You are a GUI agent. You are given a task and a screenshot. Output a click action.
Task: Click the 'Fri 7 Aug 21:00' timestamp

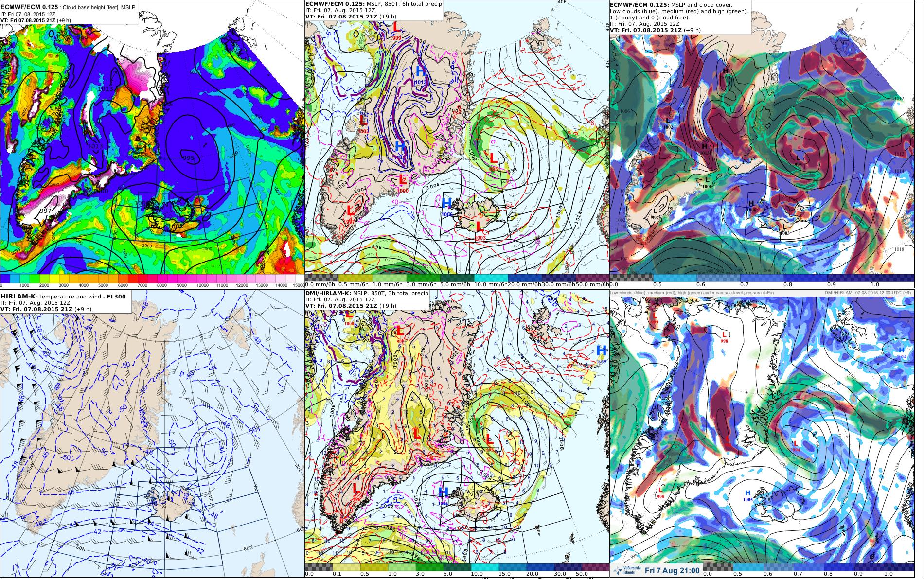672,571
